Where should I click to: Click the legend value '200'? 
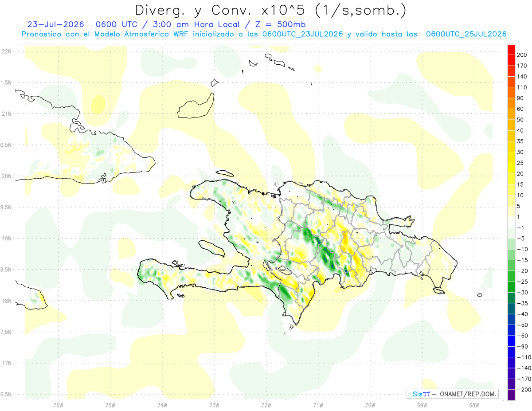click(x=522, y=55)
